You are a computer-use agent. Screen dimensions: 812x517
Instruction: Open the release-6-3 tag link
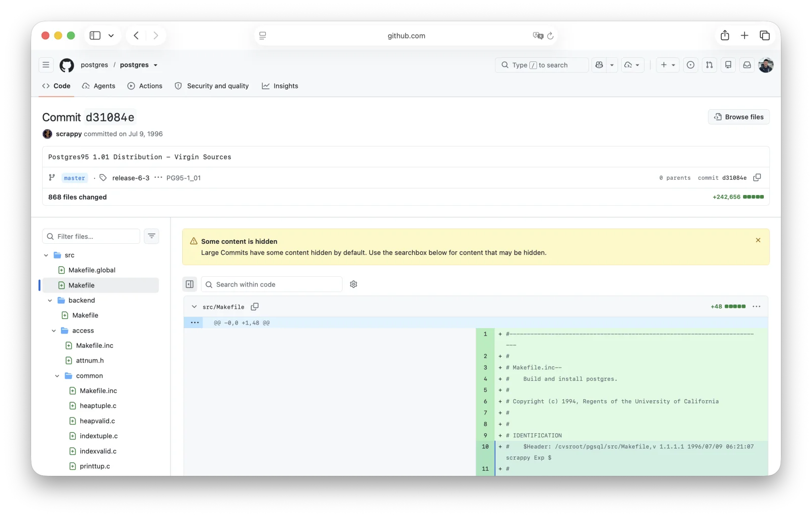tap(131, 178)
